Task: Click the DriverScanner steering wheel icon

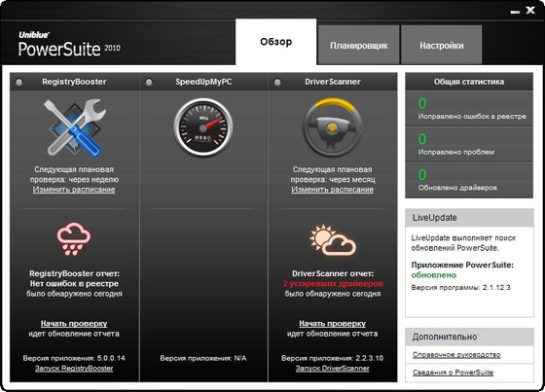Action: (333, 127)
